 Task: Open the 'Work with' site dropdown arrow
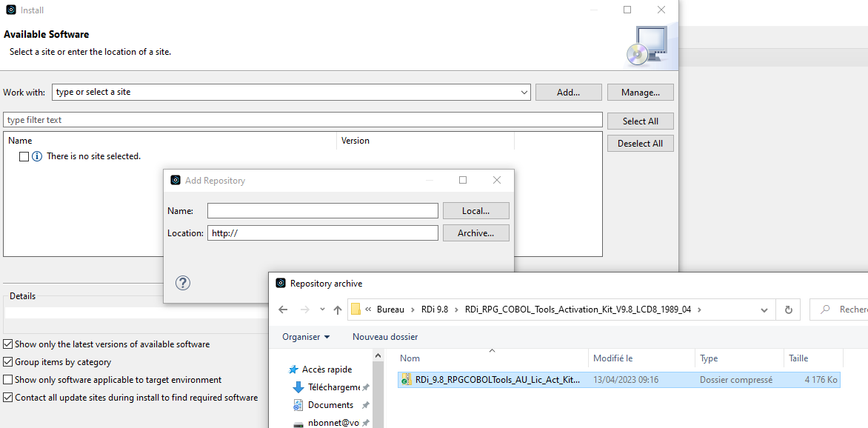(x=524, y=93)
